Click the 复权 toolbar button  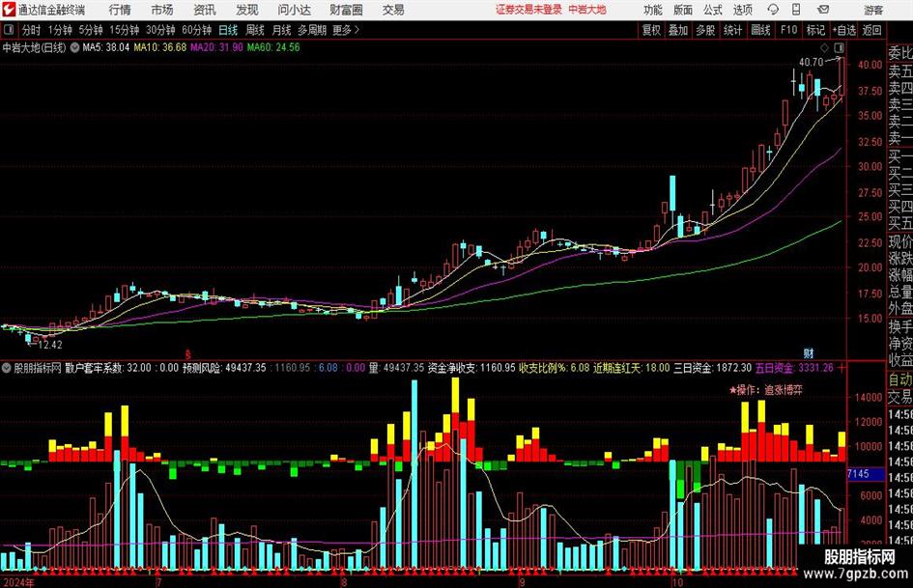point(651,30)
